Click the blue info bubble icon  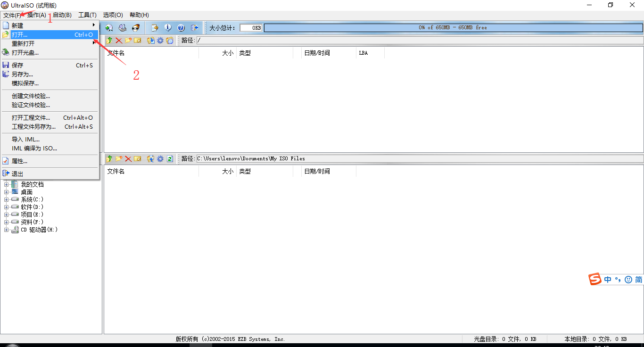[168, 28]
